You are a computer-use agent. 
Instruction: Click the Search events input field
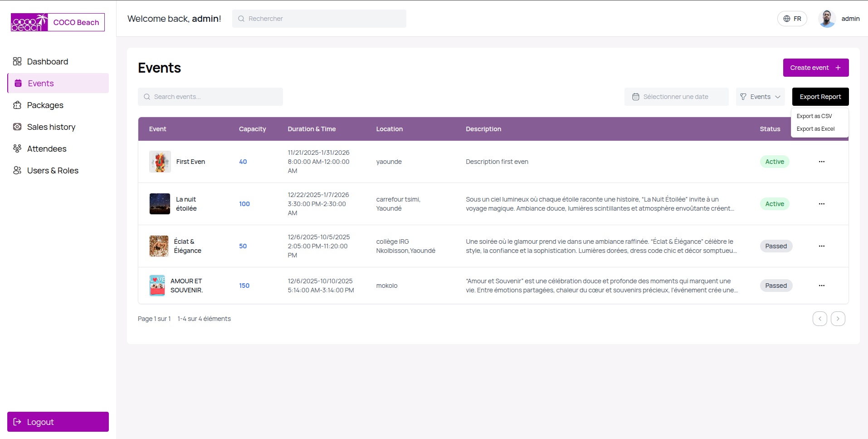click(x=210, y=97)
